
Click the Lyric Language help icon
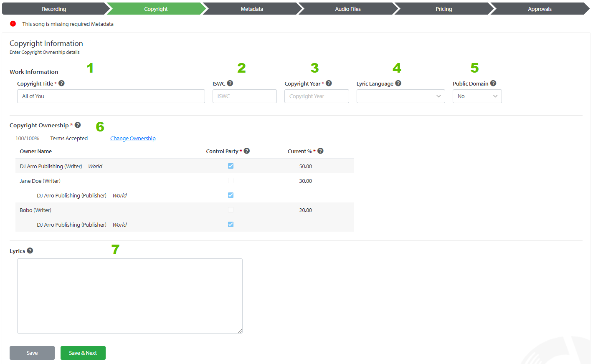[398, 83]
